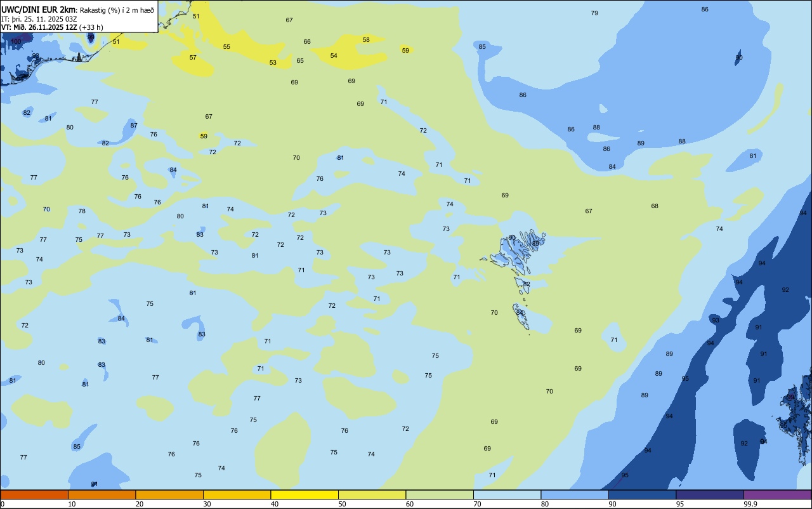Click the legend tick label 50
Image resolution: width=812 pixels, height=509 pixels.
[342, 504]
